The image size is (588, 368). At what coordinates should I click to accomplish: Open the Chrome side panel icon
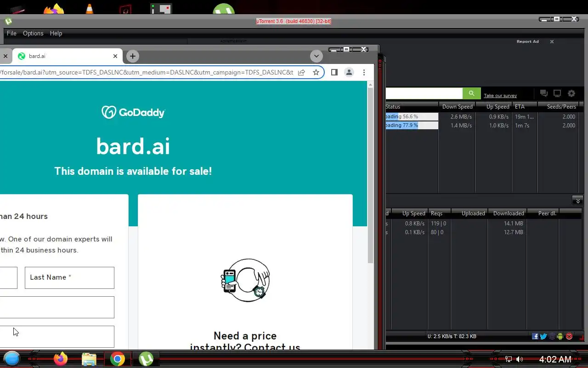click(x=334, y=72)
